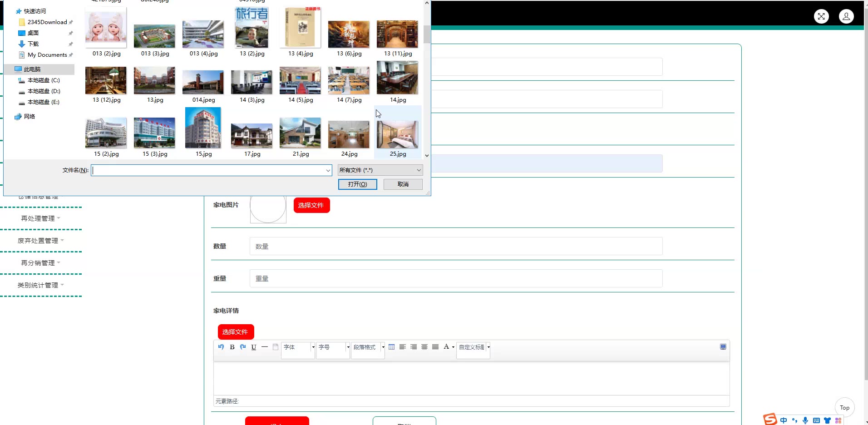This screenshot has height=425, width=868.
Task: Align text left in the editor
Action: pos(403,347)
